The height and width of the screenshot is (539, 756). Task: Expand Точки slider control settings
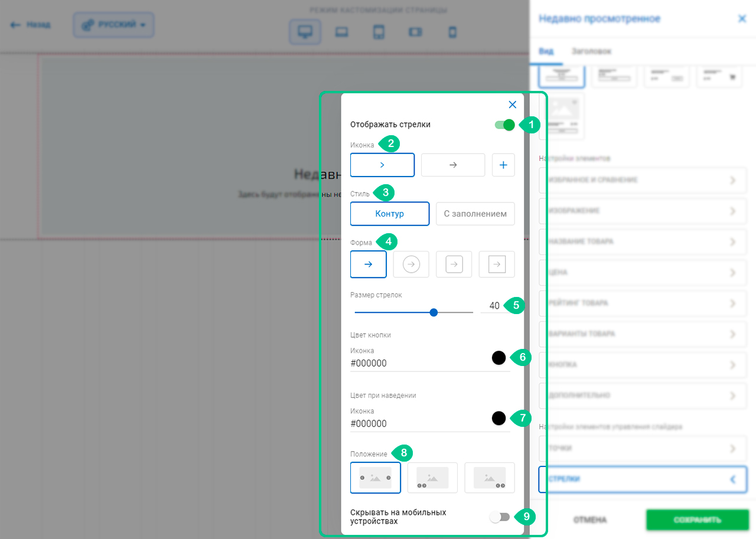coord(643,449)
